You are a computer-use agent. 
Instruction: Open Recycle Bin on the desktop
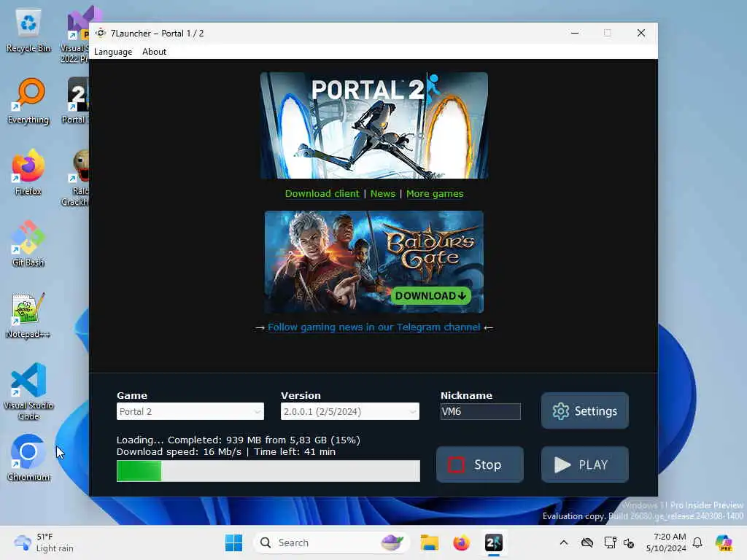coord(28,31)
